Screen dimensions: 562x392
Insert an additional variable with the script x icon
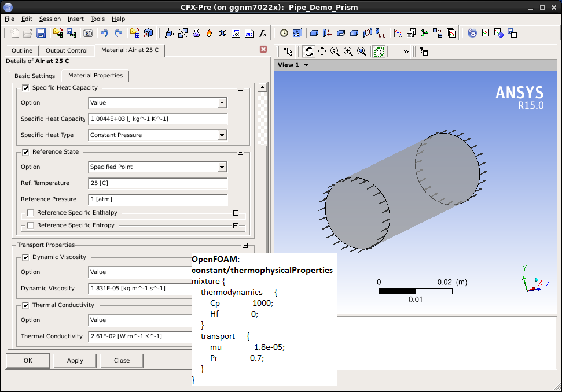tap(223, 34)
